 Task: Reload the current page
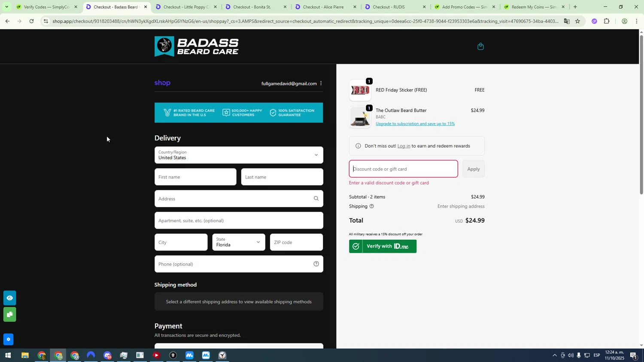pyautogui.click(x=31, y=21)
